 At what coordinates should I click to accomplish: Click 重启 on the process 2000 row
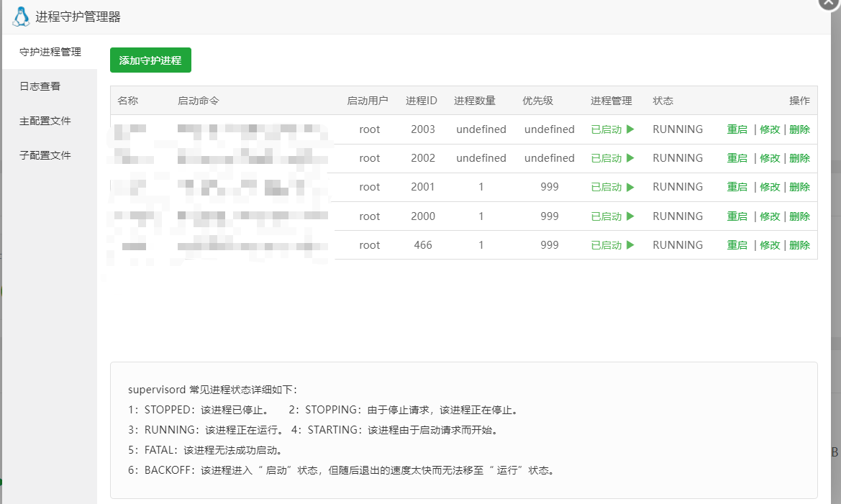737,216
